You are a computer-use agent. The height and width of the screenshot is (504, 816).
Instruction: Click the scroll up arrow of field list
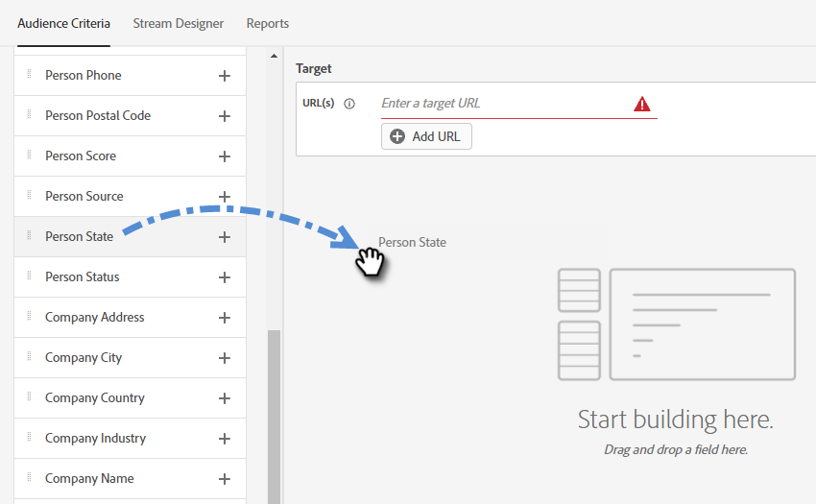[274, 56]
